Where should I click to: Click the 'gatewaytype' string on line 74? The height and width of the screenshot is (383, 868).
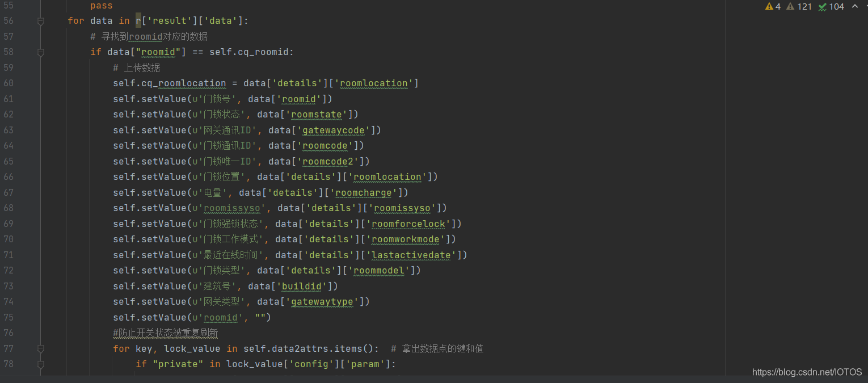(x=322, y=302)
